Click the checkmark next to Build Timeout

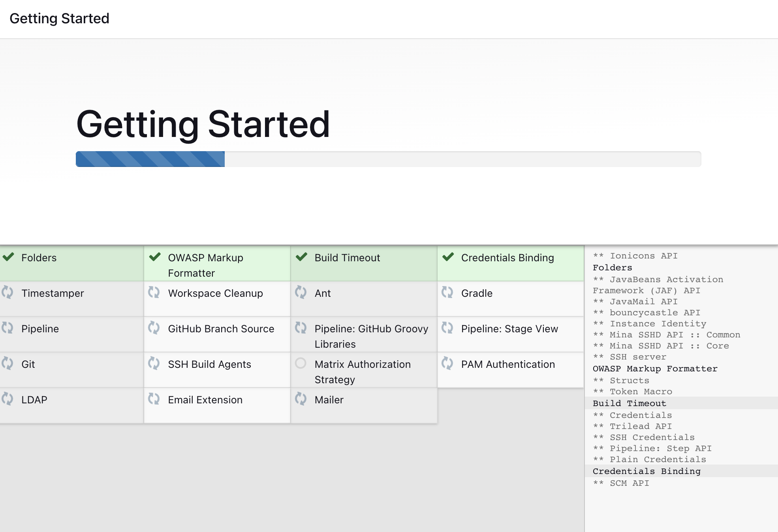click(301, 257)
